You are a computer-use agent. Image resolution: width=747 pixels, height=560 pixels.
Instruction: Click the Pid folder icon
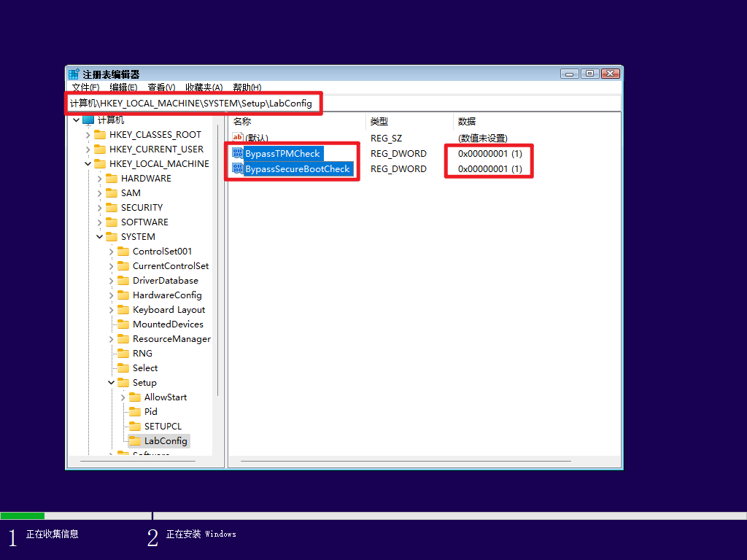point(135,411)
